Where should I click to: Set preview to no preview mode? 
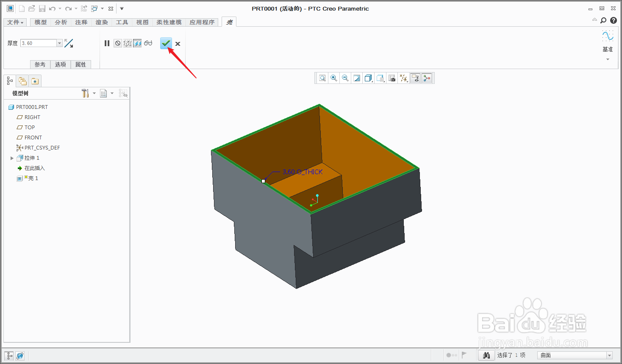[118, 43]
